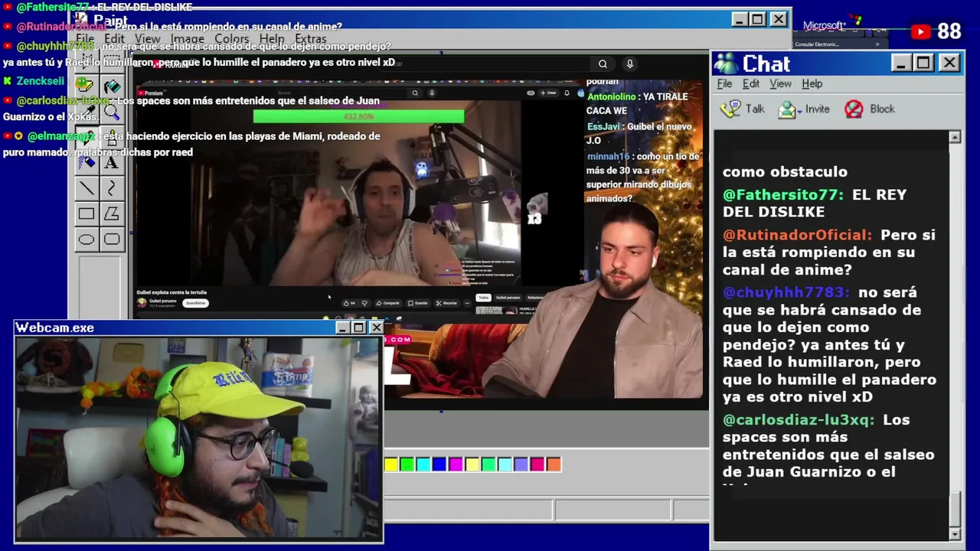Click username Antoniolino in video chat overlay

(x=612, y=97)
